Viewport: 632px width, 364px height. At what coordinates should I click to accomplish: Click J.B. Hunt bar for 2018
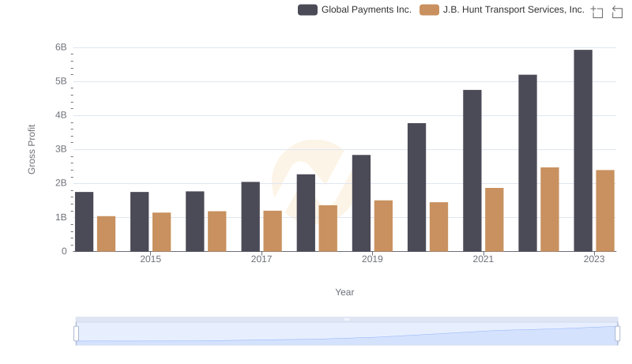click(328, 228)
